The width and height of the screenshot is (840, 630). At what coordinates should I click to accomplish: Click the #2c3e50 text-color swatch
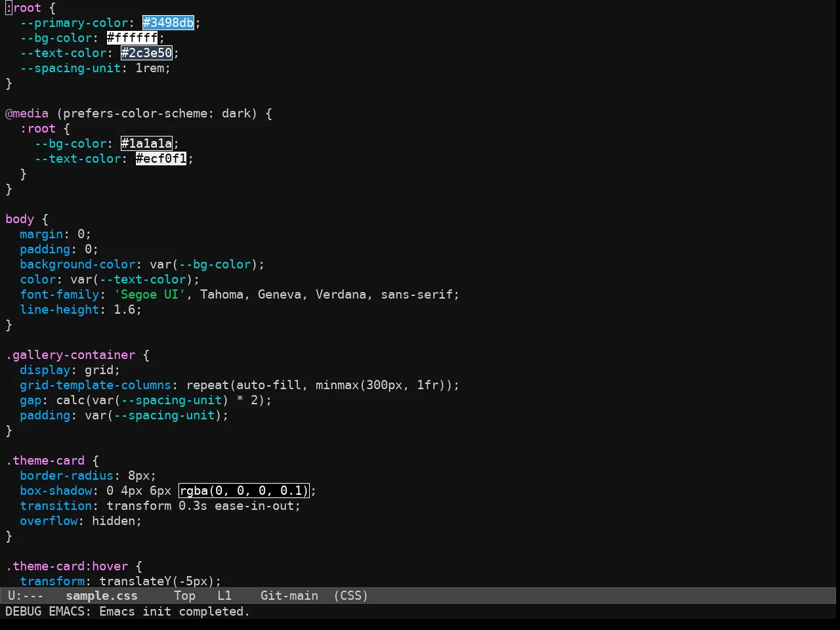pyautogui.click(x=147, y=53)
